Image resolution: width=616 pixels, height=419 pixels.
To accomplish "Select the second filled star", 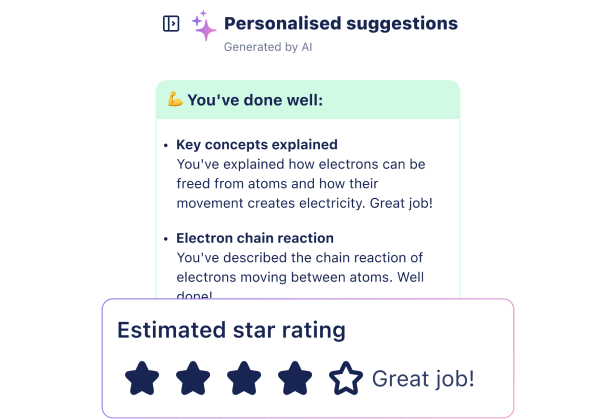I will (x=193, y=378).
